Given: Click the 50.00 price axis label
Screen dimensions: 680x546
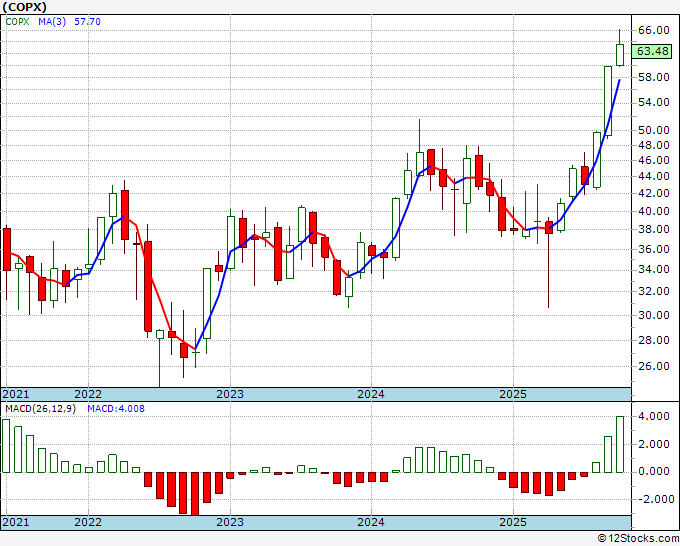Looking at the screenshot, I should point(652,130).
